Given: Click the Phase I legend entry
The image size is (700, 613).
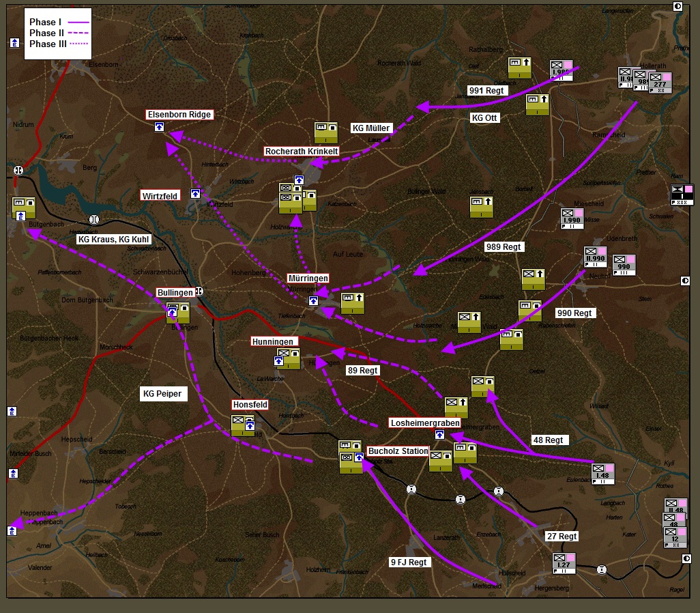Looking at the screenshot, I should tap(59, 22).
